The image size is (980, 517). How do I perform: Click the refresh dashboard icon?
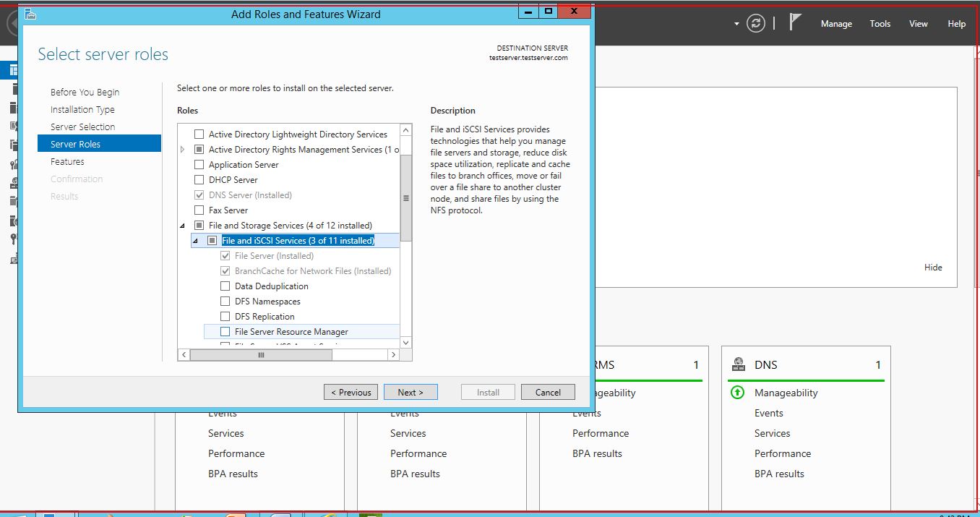pyautogui.click(x=756, y=23)
